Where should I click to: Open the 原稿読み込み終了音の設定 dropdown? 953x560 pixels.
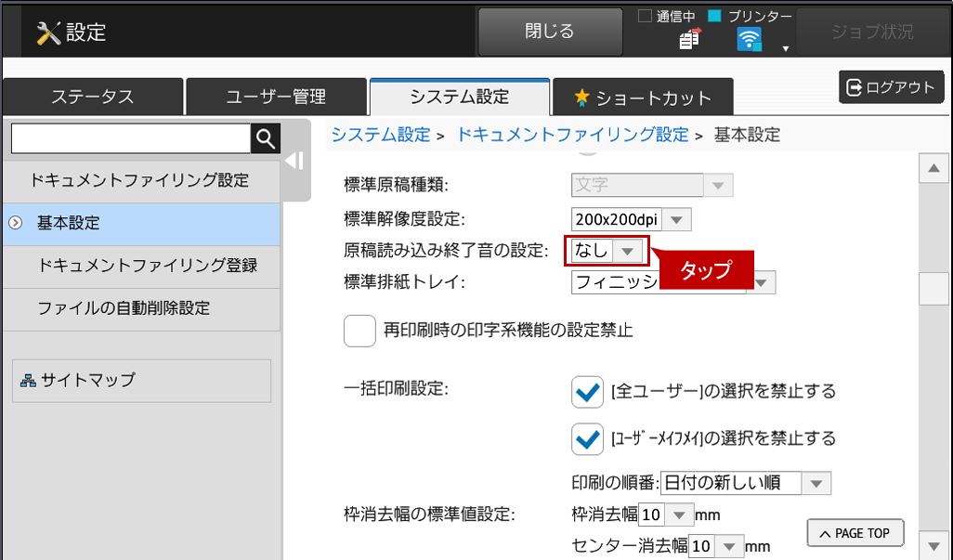607,250
